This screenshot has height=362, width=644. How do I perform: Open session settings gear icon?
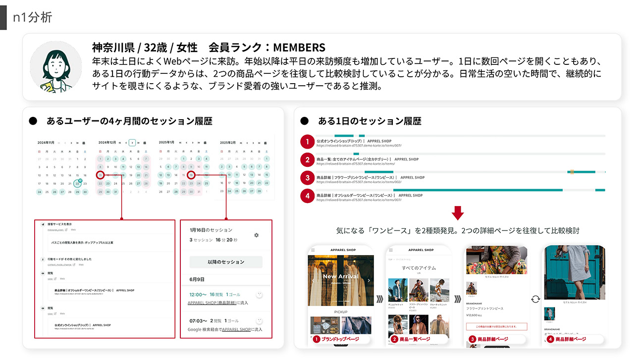click(x=256, y=235)
